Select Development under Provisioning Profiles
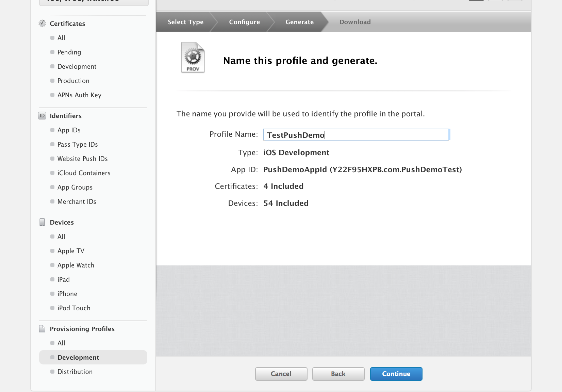Screen dimensions: 562x392 pyautogui.click(x=78, y=357)
